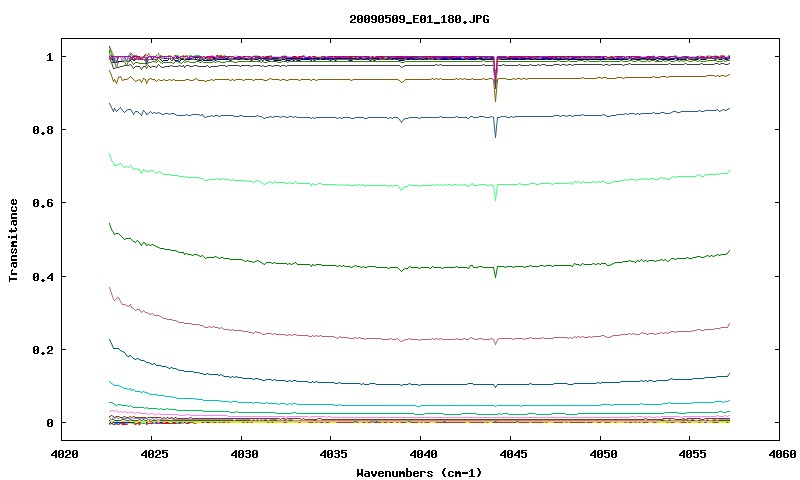Click the x-axis tick label 4055
This screenshot has width=800, height=480.
pos(693,454)
